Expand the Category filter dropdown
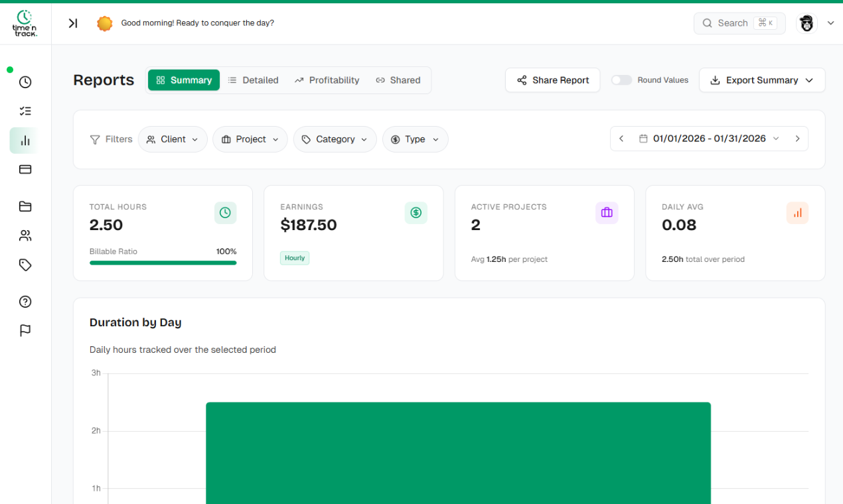843x504 pixels. 335,139
